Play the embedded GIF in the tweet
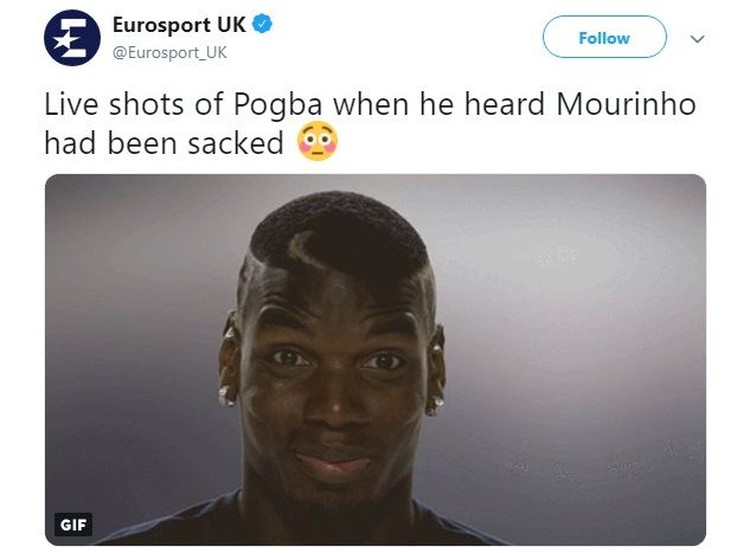This screenshot has width=750, height=553. click(375, 360)
